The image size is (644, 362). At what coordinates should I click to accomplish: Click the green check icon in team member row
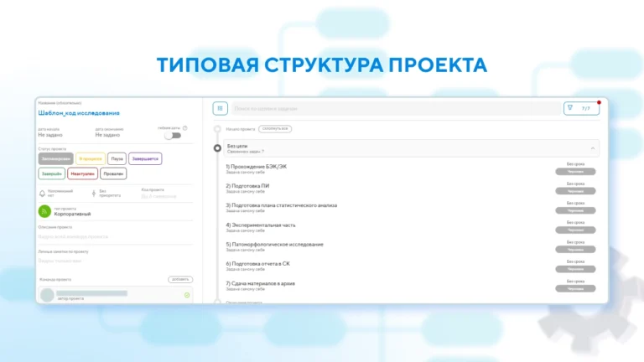click(187, 295)
